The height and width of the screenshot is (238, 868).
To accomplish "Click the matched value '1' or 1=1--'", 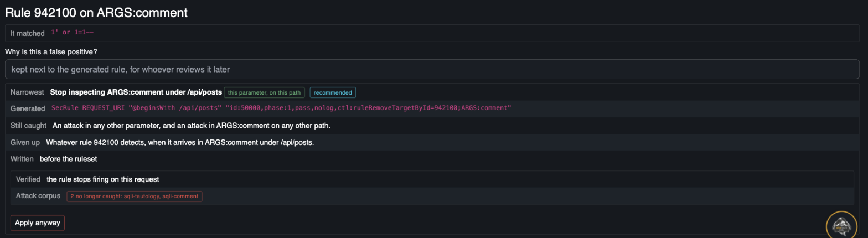I will point(72,33).
